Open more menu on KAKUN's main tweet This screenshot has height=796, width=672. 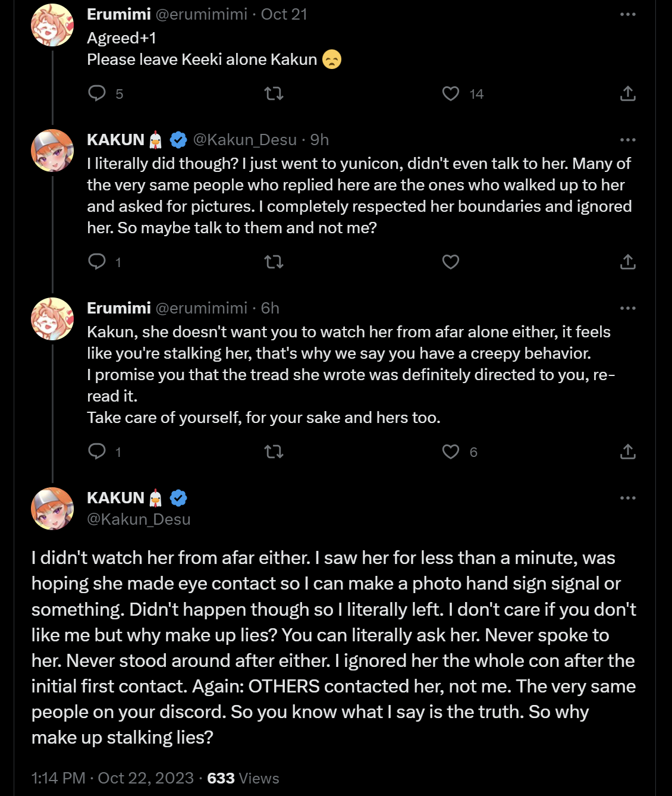[628, 498]
